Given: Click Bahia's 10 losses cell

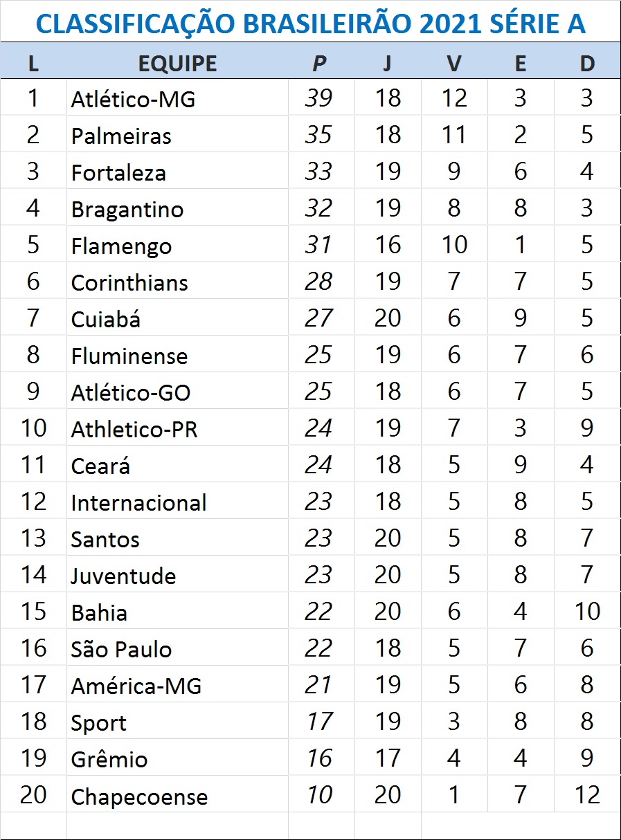Looking at the screenshot, I should pos(586,611).
